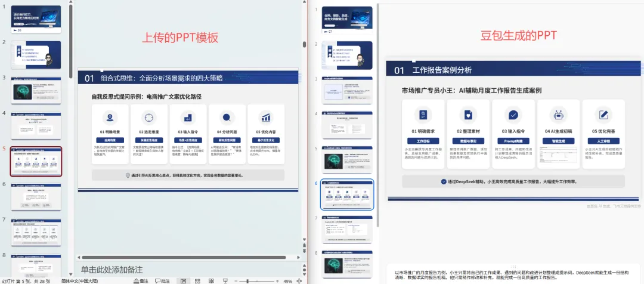
Task: Click the zoom in plus icon
Action: [278, 281]
